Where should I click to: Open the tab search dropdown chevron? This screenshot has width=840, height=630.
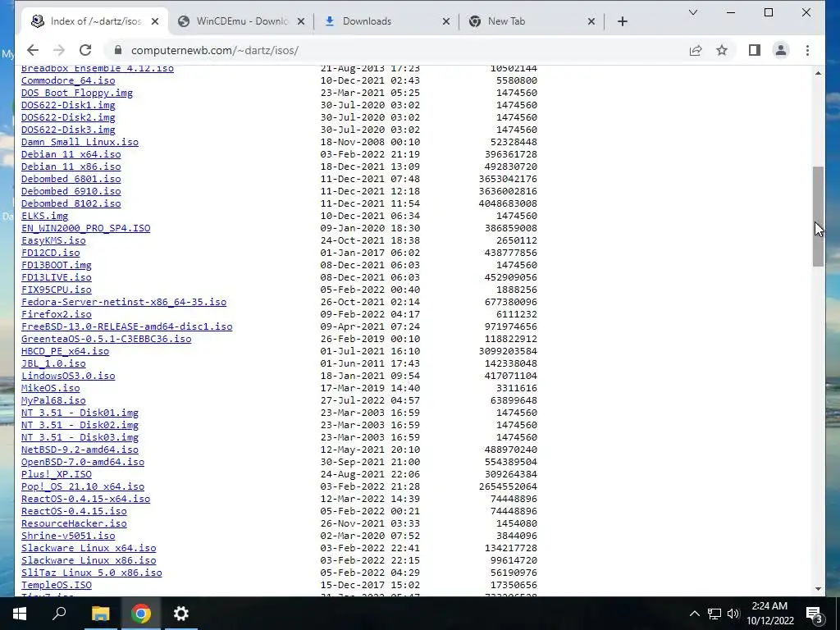pyautogui.click(x=692, y=12)
